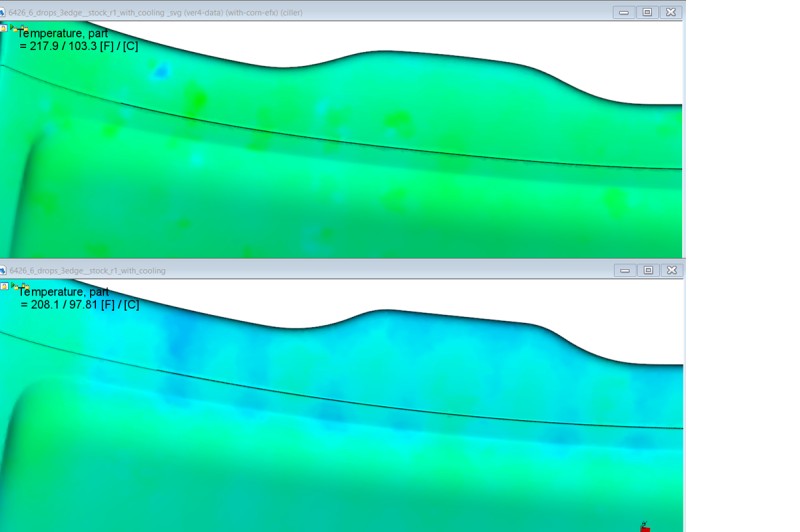Click the 217.9 / 103.3 [F] / [C] readout
The image size is (800, 532).
[x=79, y=46]
